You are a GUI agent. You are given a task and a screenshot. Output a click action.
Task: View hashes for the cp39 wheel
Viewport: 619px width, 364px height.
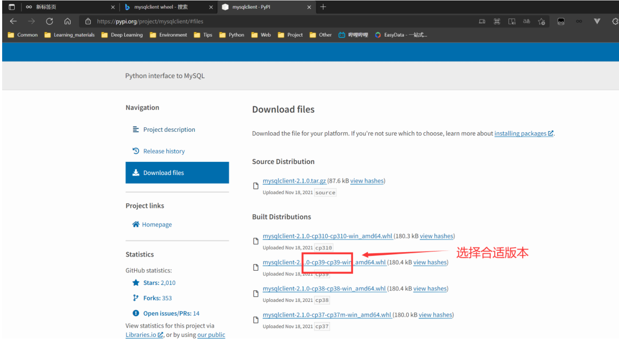pyautogui.click(x=430, y=263)
